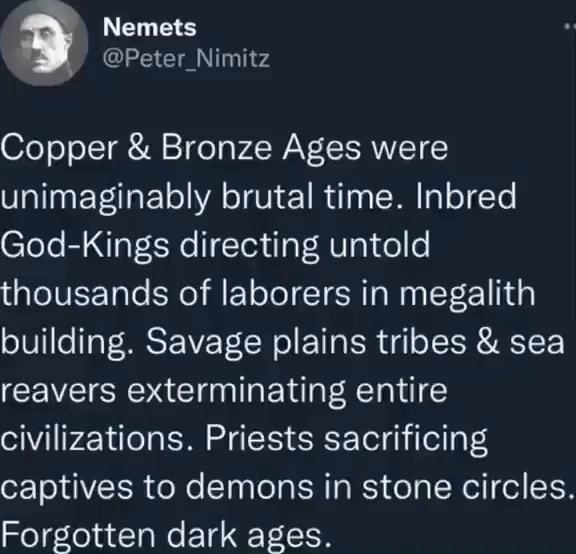Click the word laborers in the tweet

287,294
